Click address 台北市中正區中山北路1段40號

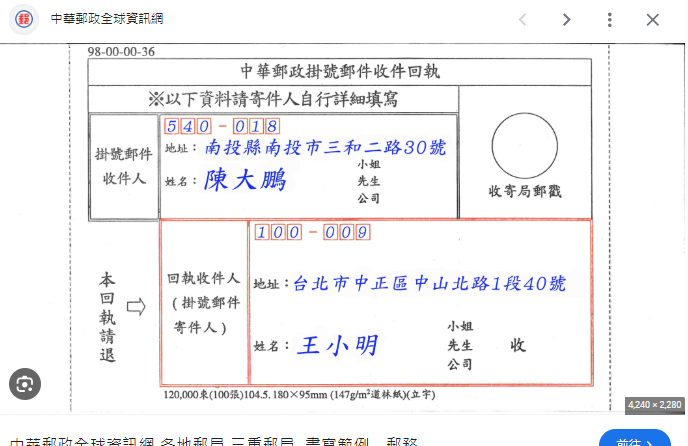[x=429, y=283]
